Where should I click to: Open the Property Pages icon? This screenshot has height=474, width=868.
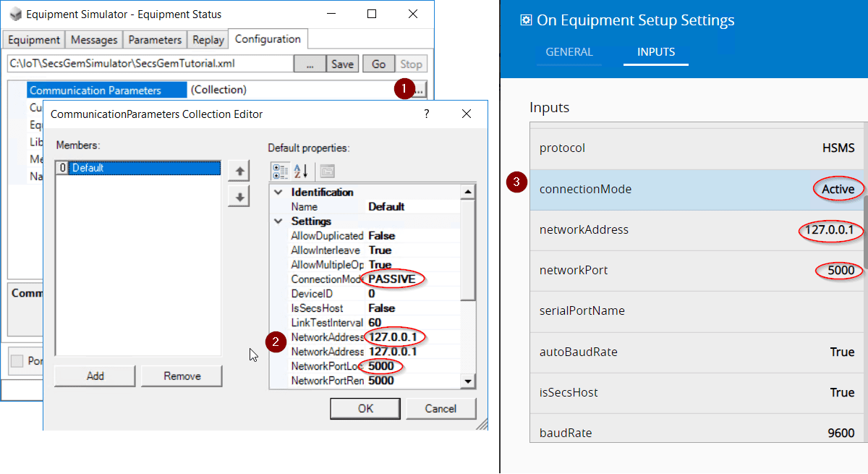[327, 172]
